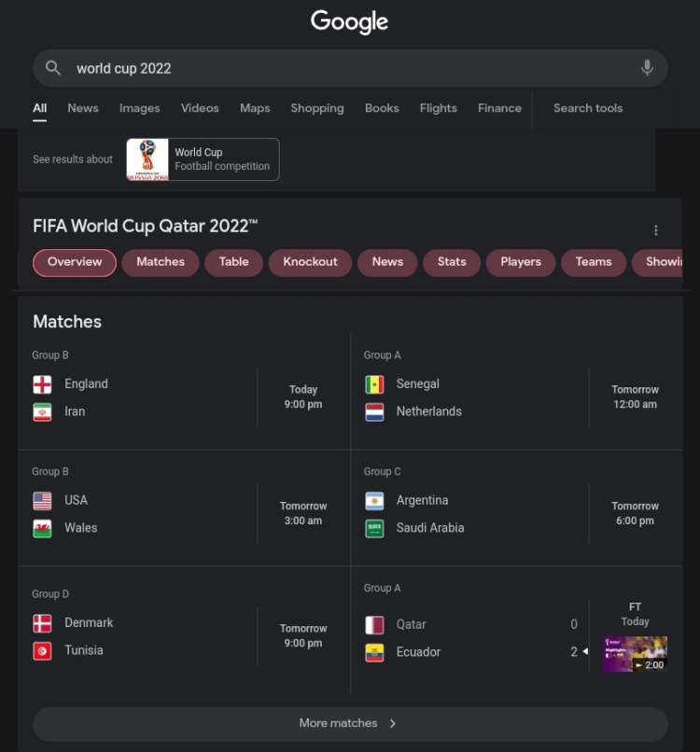Open the three-dot options menu
This screenshot has height=752, width=700.
[655, 230]
